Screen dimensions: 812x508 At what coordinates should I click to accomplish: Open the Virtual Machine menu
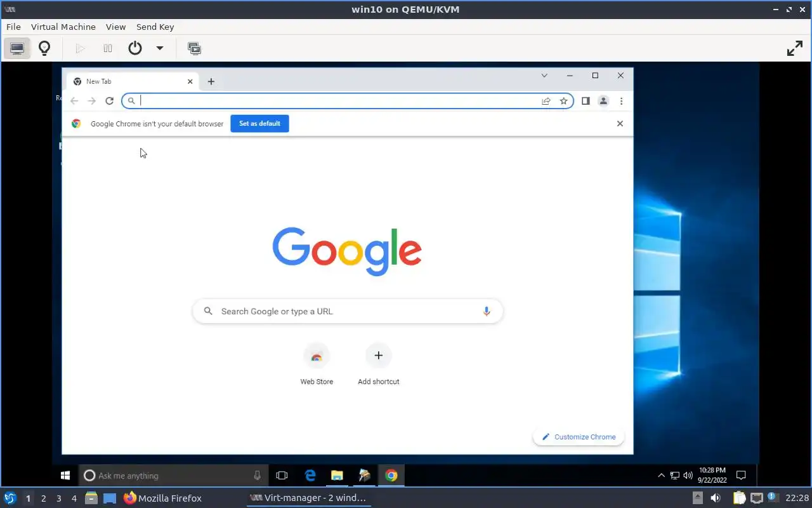pyautogui.click(x=63, y=27)
